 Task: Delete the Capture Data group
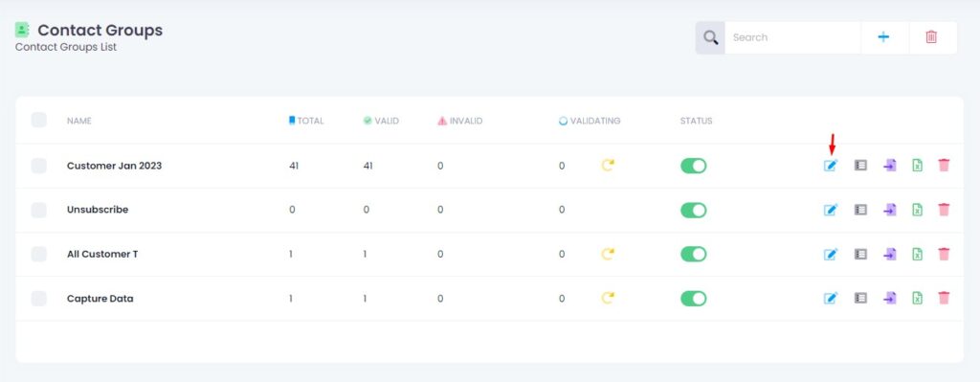tap(944, 298)
